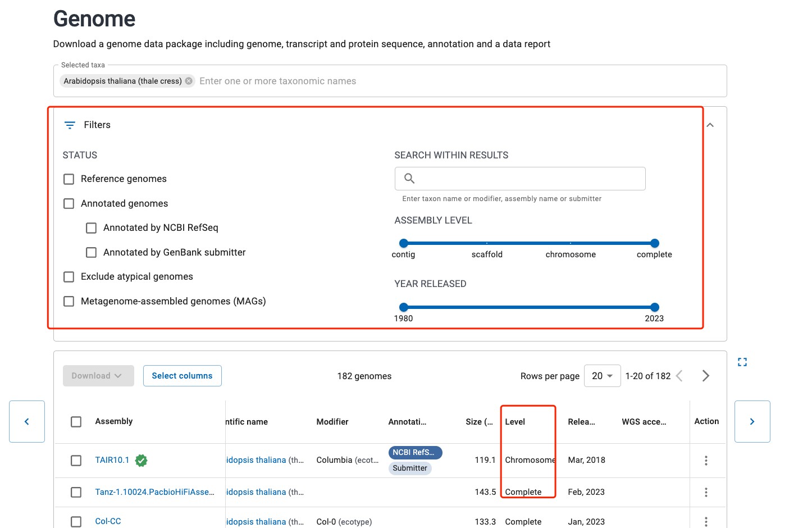Click the Submitter annotation badge

coord(410,468)
